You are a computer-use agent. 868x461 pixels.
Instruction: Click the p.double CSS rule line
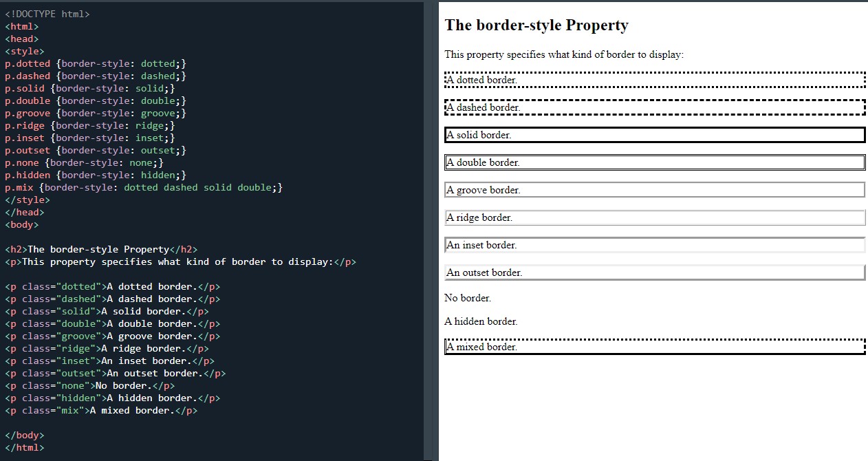coord(96,100)
